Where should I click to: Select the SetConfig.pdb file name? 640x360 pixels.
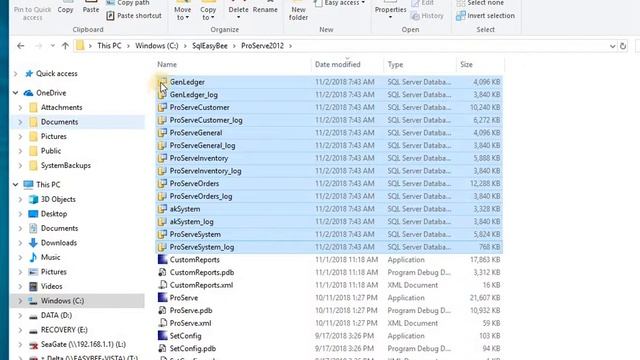(x=193, y=349)
